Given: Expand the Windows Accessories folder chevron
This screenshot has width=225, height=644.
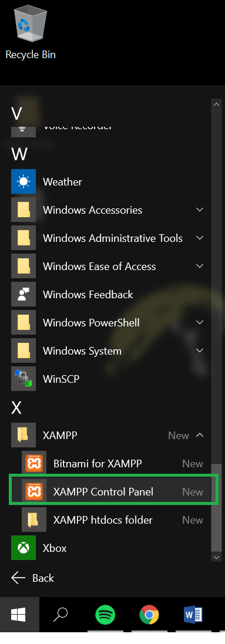Looking at the screenshot, I should 200,210.
